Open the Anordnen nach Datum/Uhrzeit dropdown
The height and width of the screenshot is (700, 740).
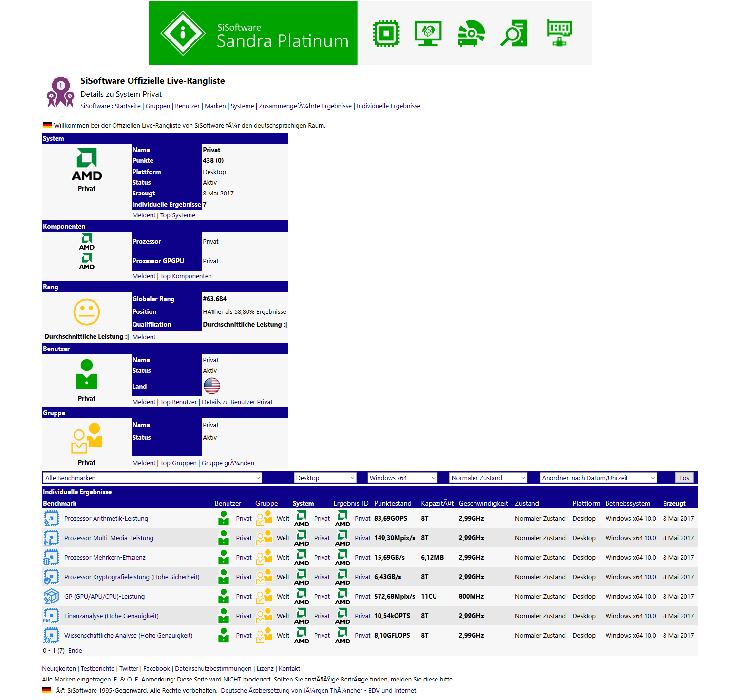pyautogui.click(x=598, y=478)
